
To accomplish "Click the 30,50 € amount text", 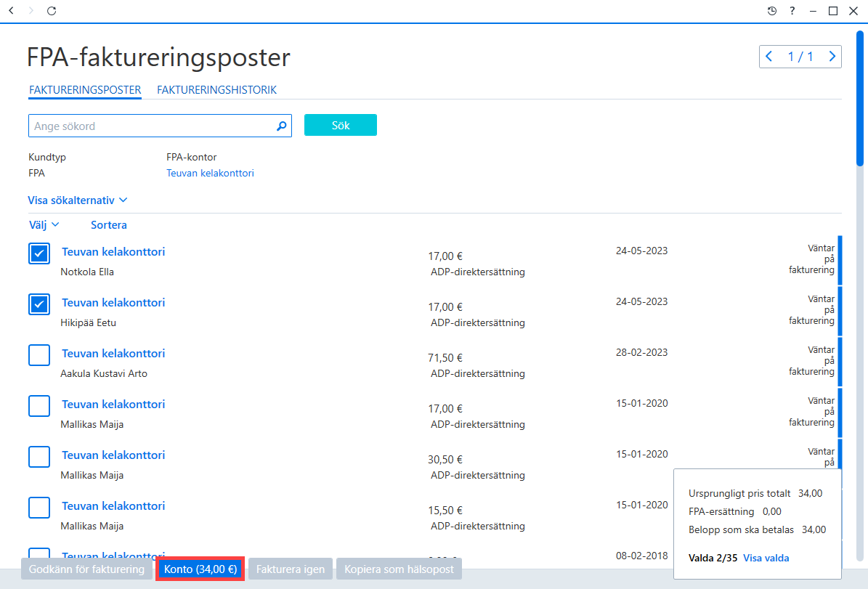I will click(x=445, y=460).
